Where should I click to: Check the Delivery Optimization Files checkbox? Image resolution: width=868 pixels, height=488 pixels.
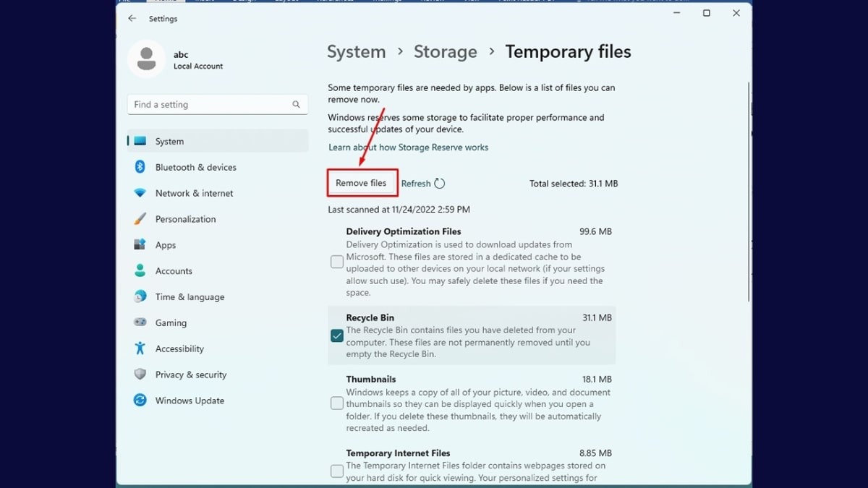337,262
